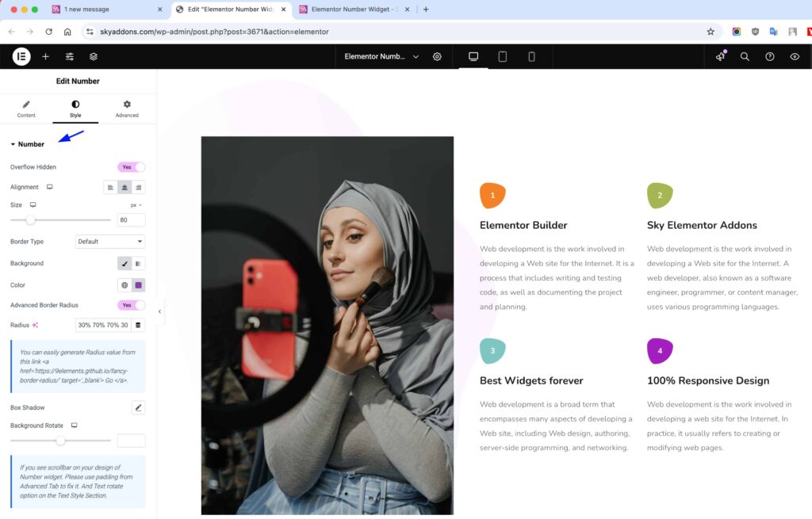Open the Help question mark icon
The width and height of the screenshot is (812, 519).
(x=769, y=56)
